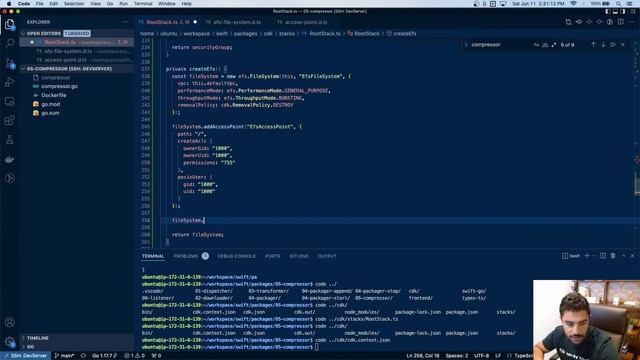Image resolution: width=640 pixels, height=360 pixels.
Task: Click the split editor icon in the editor toolbar
Action: 620,22
